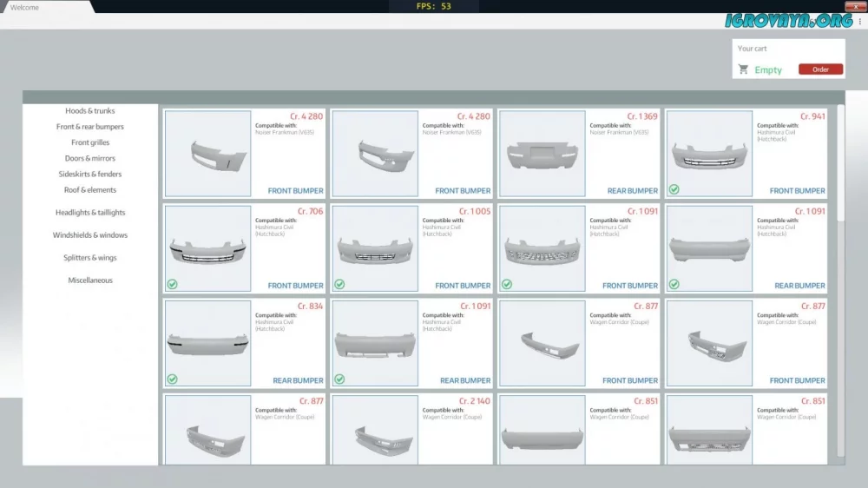Open the Hoods & trunks category
Image resolution: width=868 pixels, height=488 pixels.
(90, 111)
